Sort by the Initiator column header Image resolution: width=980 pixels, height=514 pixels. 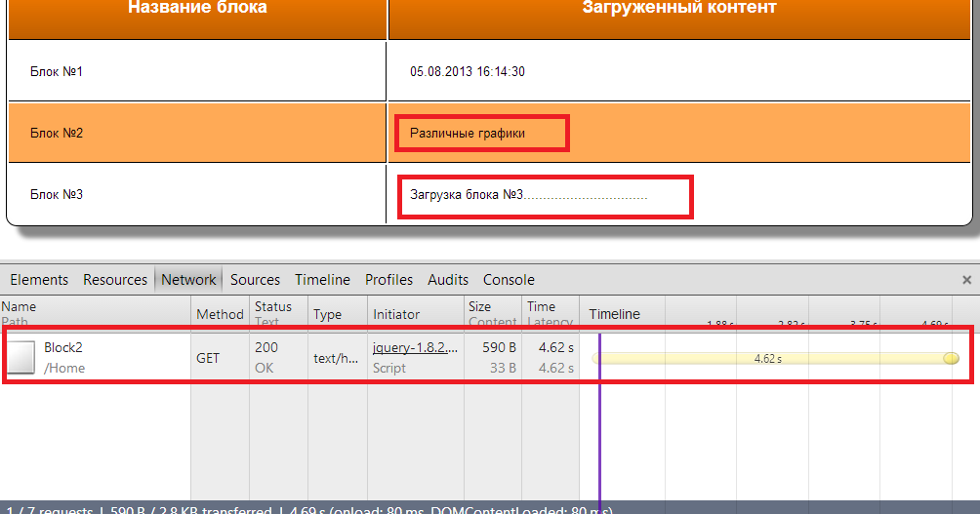416,313
